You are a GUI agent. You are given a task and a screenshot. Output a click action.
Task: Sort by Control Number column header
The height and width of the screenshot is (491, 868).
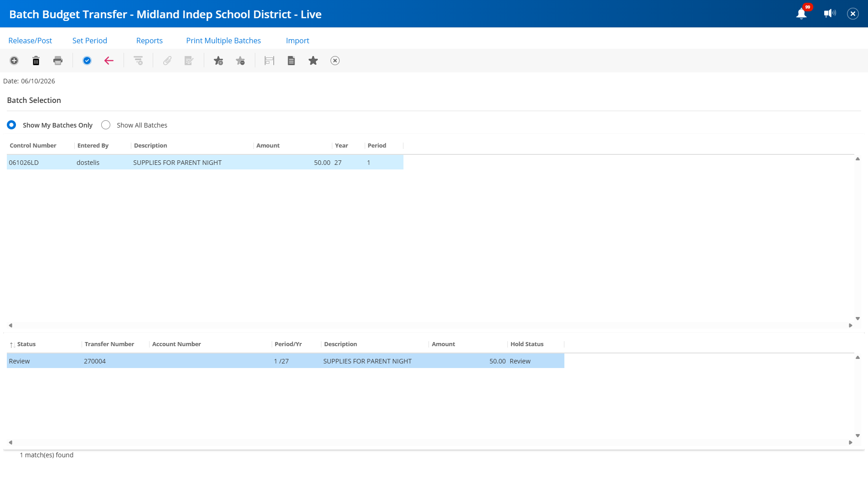point(33,145)
